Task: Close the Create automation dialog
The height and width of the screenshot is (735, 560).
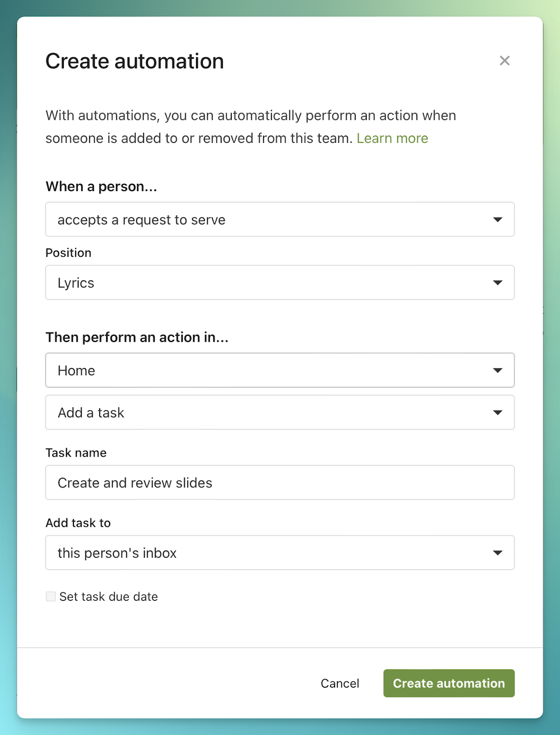Action: [x=504, y=61]
